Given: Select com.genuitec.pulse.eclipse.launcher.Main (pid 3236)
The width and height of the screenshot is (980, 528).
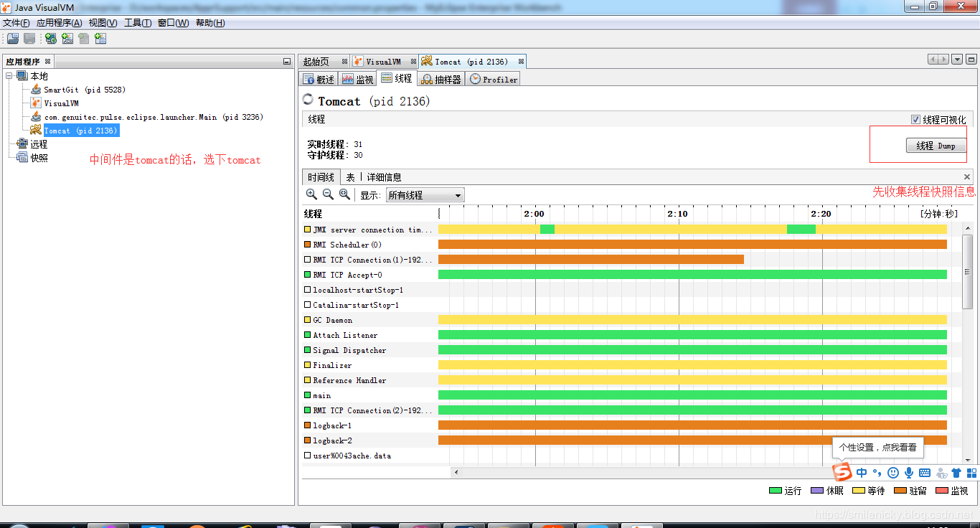Looking at the screenshot, I should 154,117.
